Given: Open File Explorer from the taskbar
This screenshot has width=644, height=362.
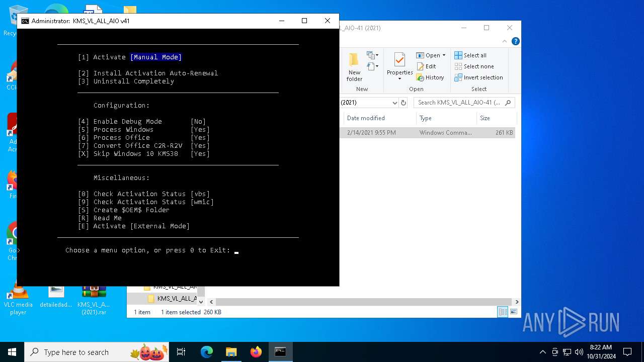Looking at the screenshot, I should coord(231,352).
